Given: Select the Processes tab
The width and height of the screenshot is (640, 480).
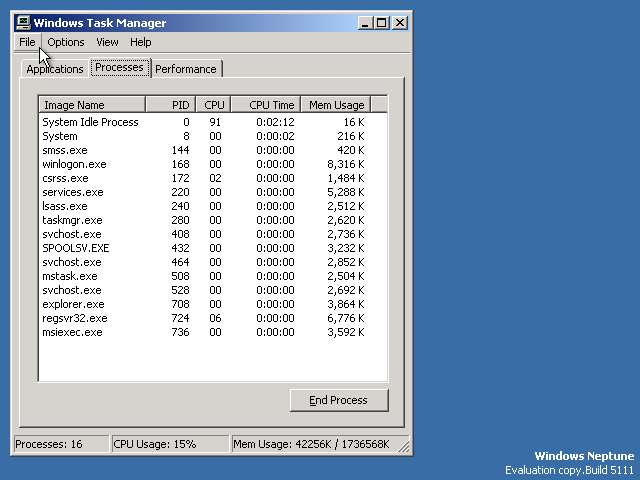Looking at the screenshot, I should [x=120, y=67].
